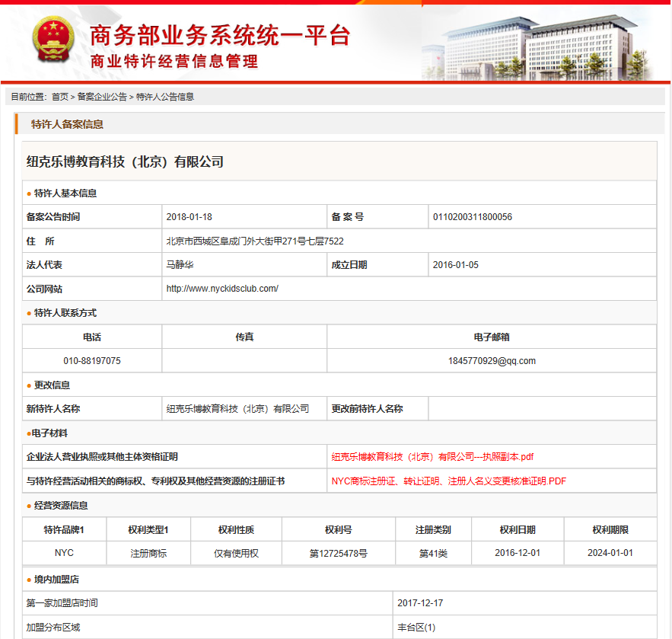Select the first franchise date 2017-12-17
Screen dimensions: 672x639
pos(420,603)
